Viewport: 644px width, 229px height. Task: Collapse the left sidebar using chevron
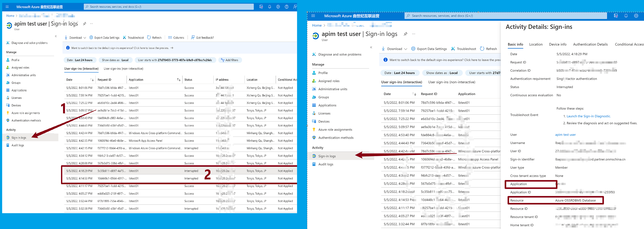[x=56, y=36]
